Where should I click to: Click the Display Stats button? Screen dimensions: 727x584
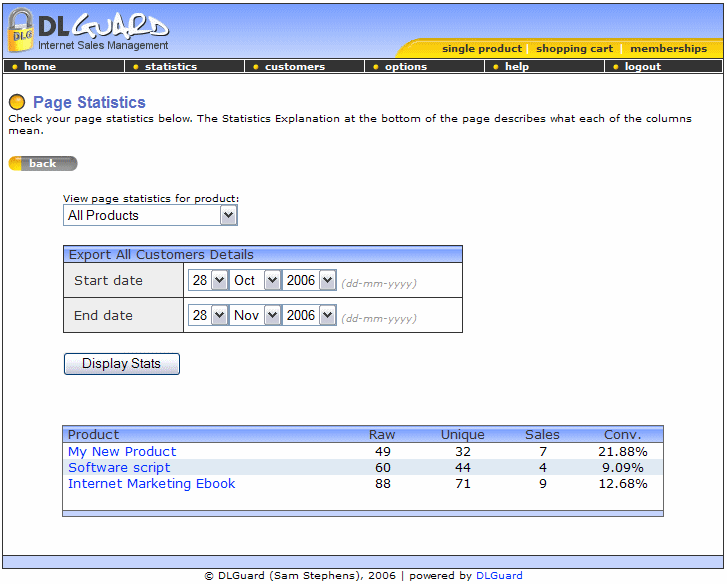[121, 364]
